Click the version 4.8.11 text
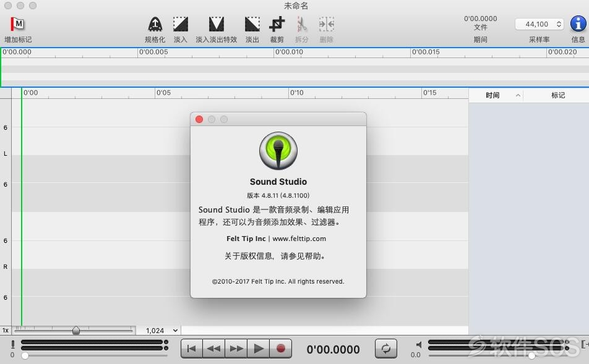 278,195
